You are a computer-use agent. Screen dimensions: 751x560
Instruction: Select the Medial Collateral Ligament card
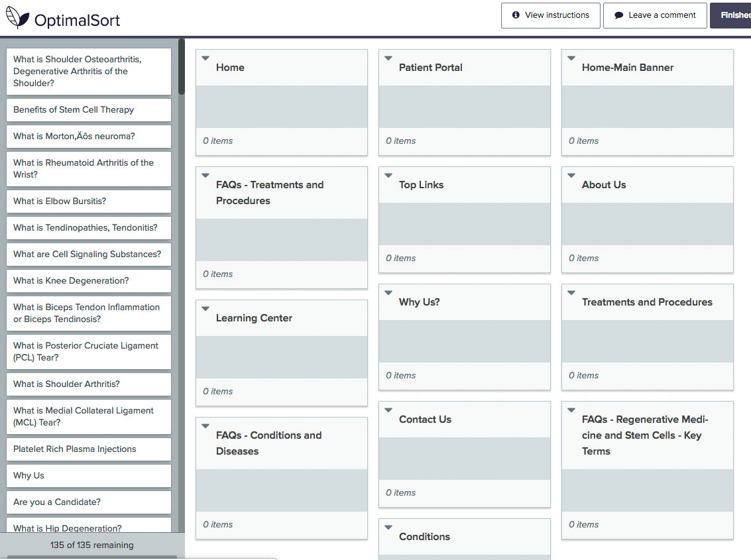coord(89,417)
